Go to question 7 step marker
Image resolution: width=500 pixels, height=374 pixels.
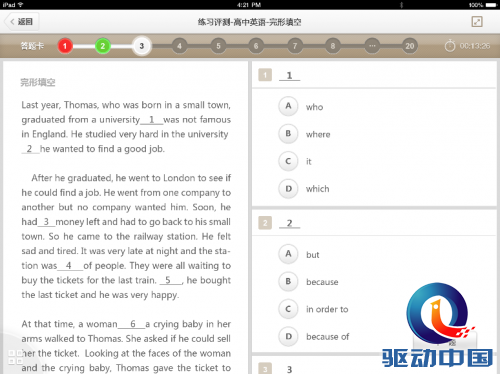pyautogui.click(x=295, y=46)
